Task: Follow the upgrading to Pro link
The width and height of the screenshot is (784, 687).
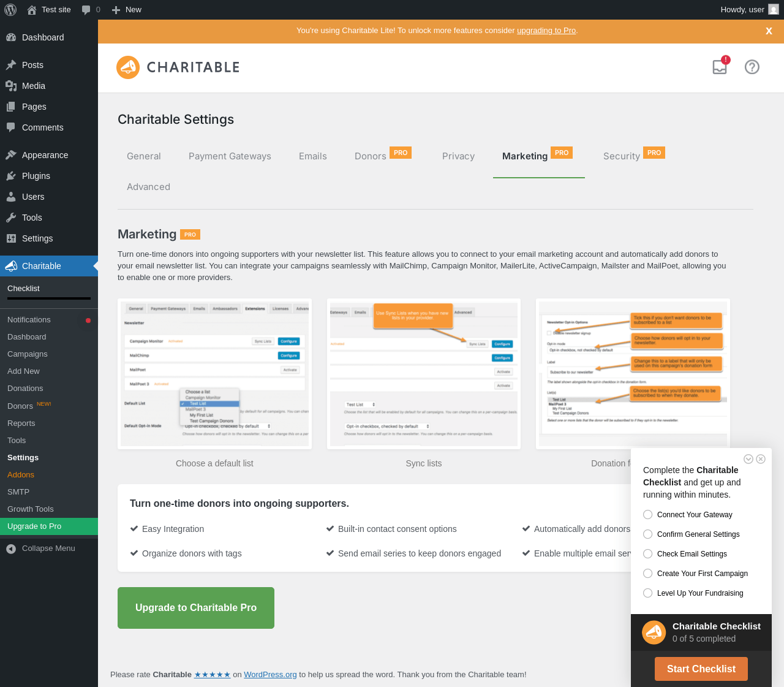Action: tap(546, 31)
